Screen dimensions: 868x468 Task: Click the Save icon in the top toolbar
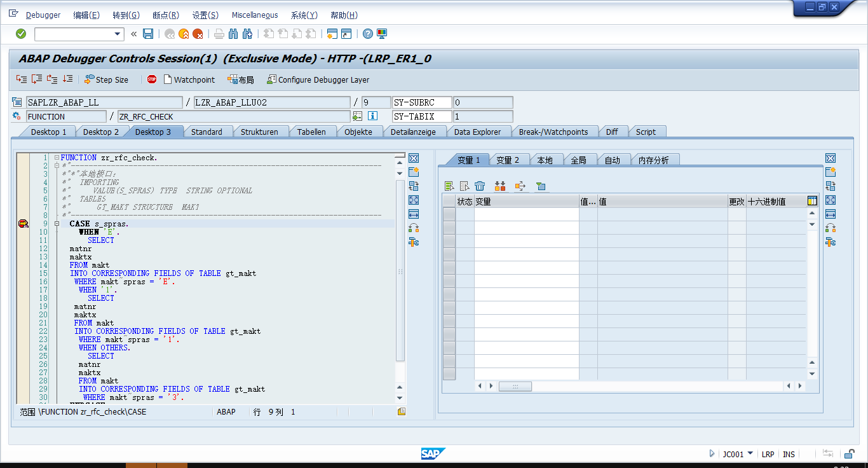coord(148,34)
